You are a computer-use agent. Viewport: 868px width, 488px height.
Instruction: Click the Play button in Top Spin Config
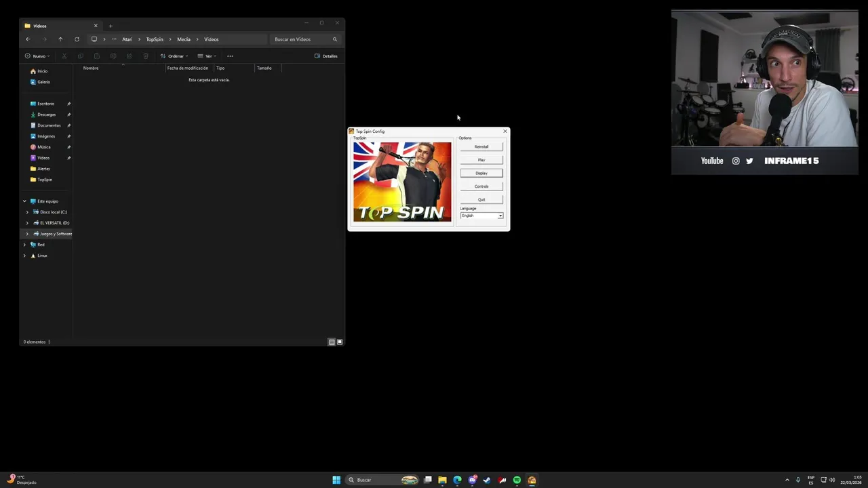(x=481, y=160)
